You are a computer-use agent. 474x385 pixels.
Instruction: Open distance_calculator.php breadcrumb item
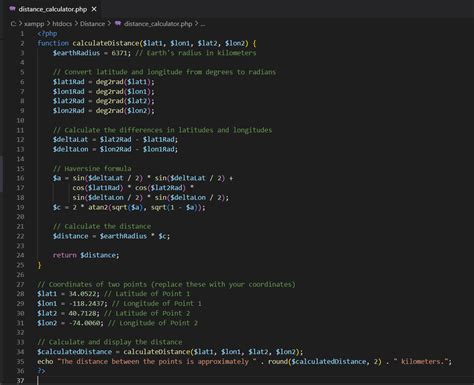[x=158, y=24]
